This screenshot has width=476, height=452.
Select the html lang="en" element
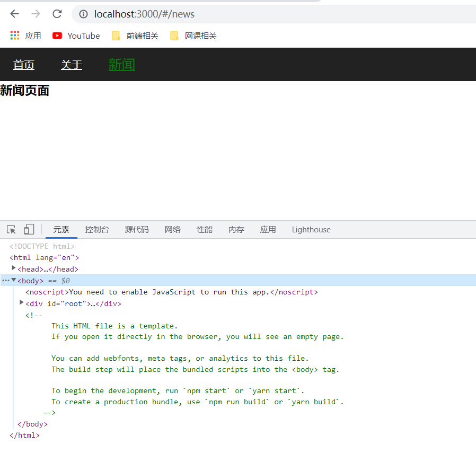pyautogui.click(x=45, y=258)
